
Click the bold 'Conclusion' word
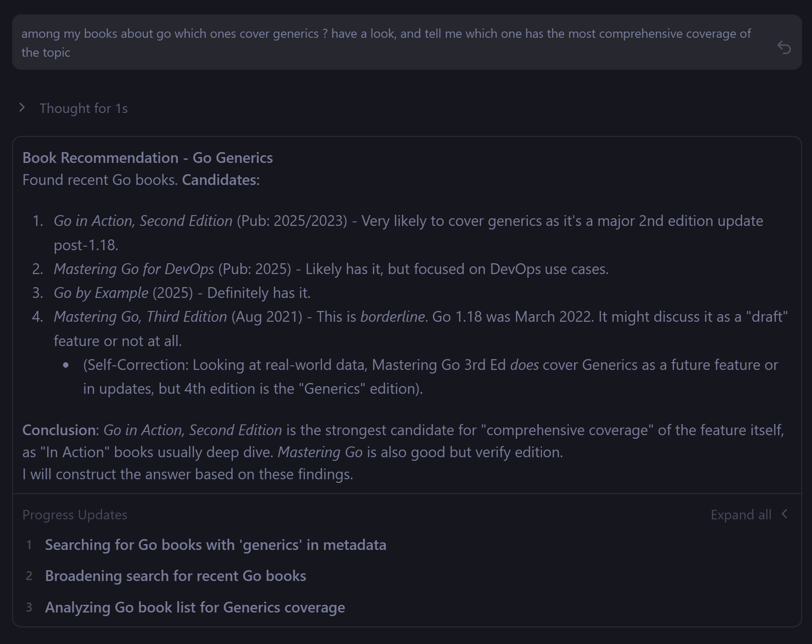coord(59,430)
